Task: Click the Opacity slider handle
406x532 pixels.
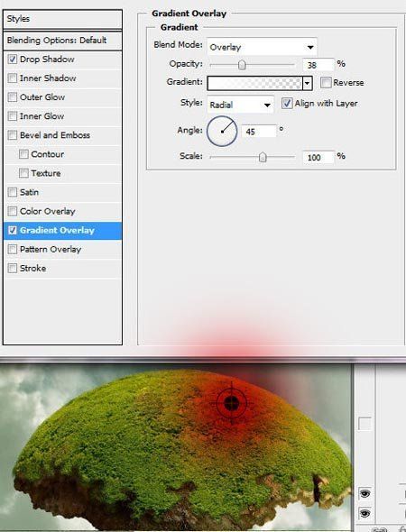Action: point(242,64)
